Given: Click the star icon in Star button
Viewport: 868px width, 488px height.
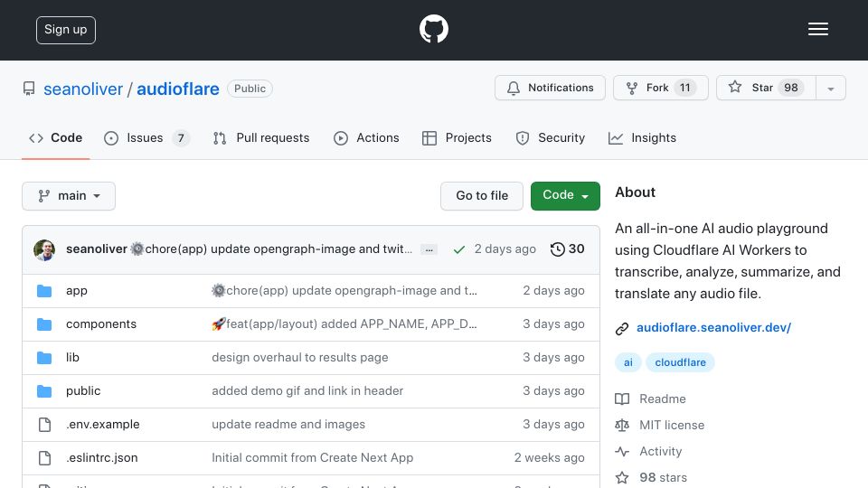Looking at the screenshot, I should coord(734,87).
